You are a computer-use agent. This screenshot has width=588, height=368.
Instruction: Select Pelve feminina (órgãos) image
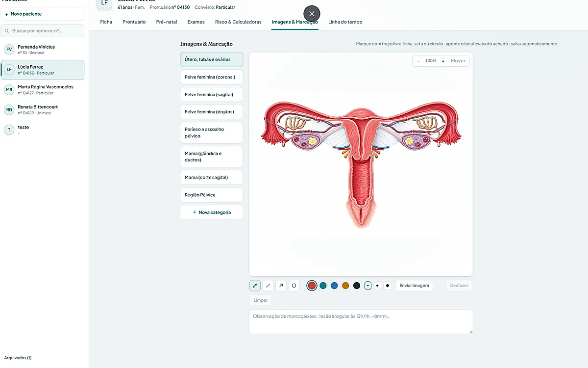(212, 112)
